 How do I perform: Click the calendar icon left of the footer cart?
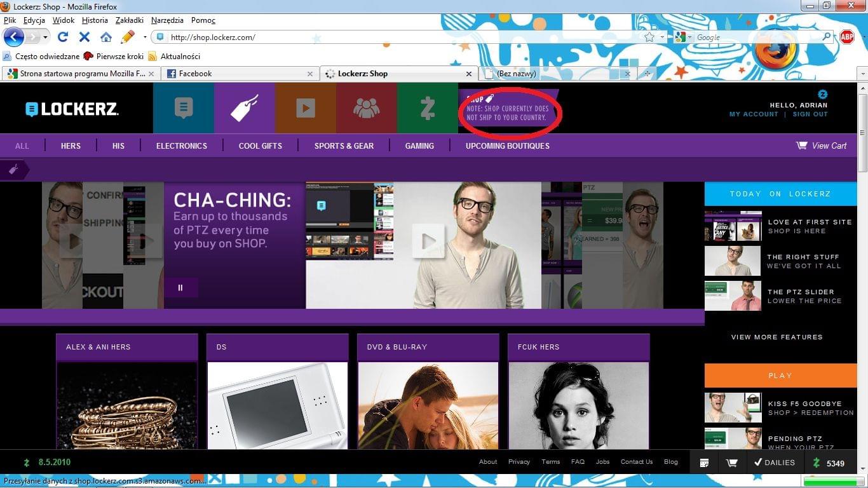click(704, 463)
